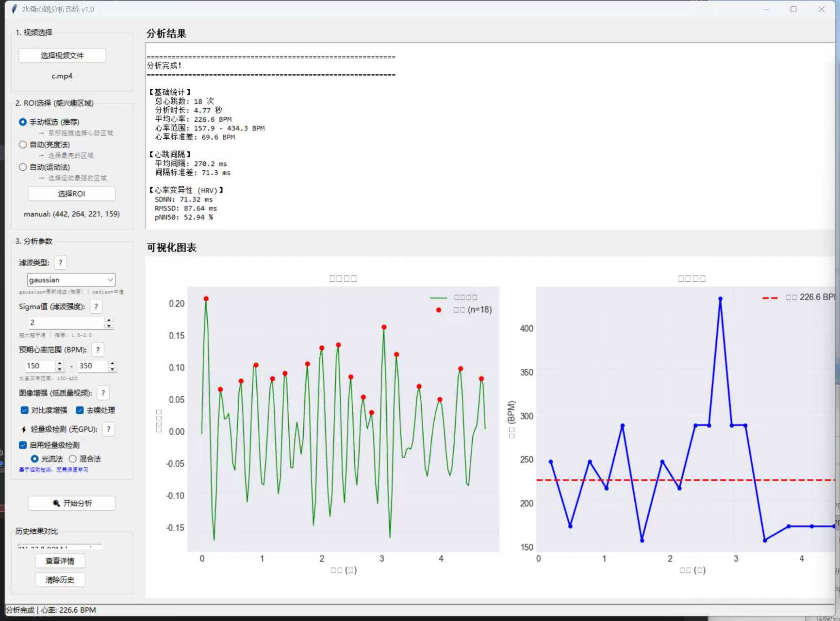Select the 自动(亮度法) ROI option
The image size is (840, 621).
[x=23, y=145]
